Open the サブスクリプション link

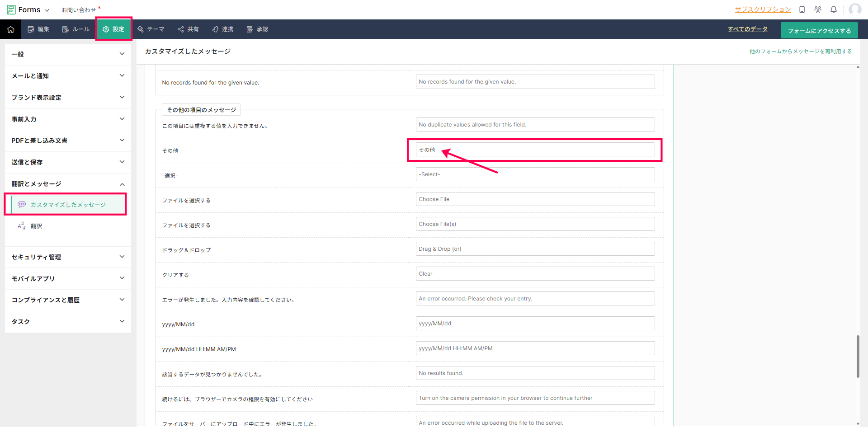pos(763,9)
